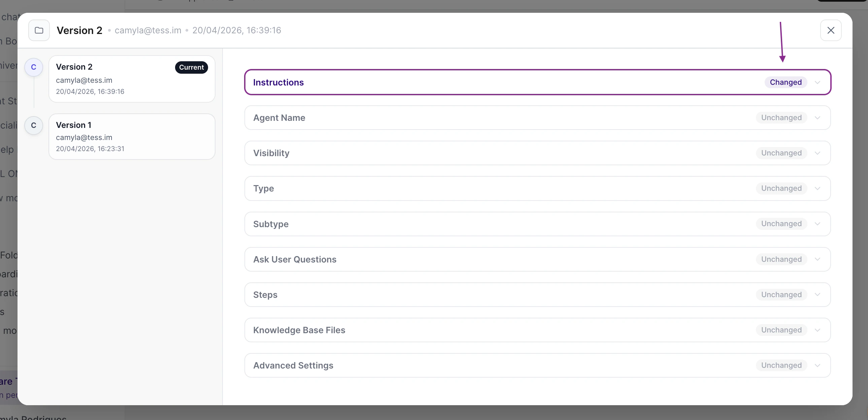
Task: Click the Version 1 avatar circle
Action: click(x=34, y=125)
